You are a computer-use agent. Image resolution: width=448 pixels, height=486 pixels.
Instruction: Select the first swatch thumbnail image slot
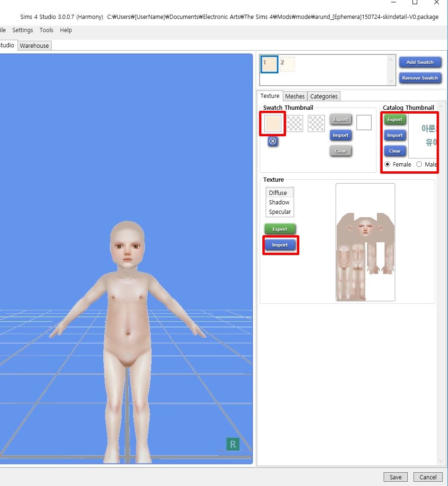273,124
